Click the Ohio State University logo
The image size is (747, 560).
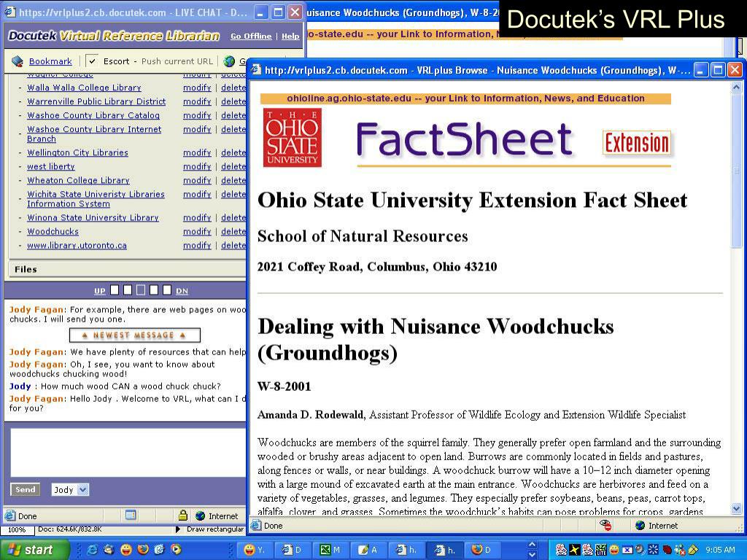click(292, 138)
